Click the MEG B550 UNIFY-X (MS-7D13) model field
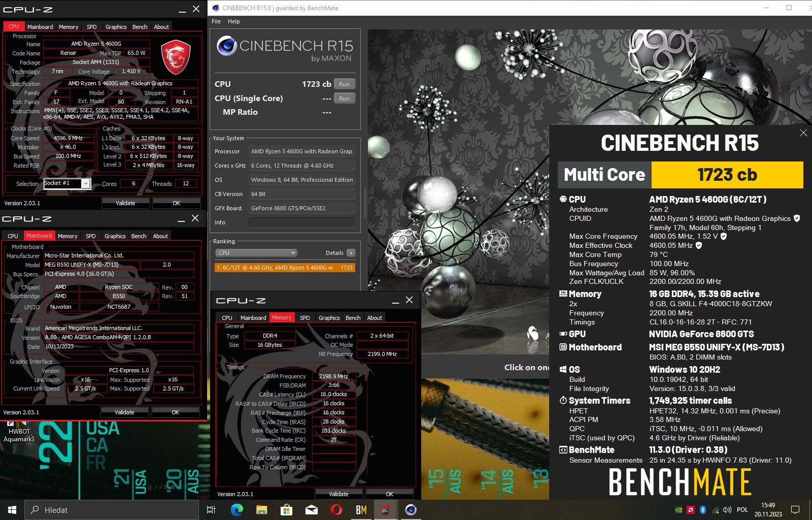The image size is (812, 520). point(91,265)
